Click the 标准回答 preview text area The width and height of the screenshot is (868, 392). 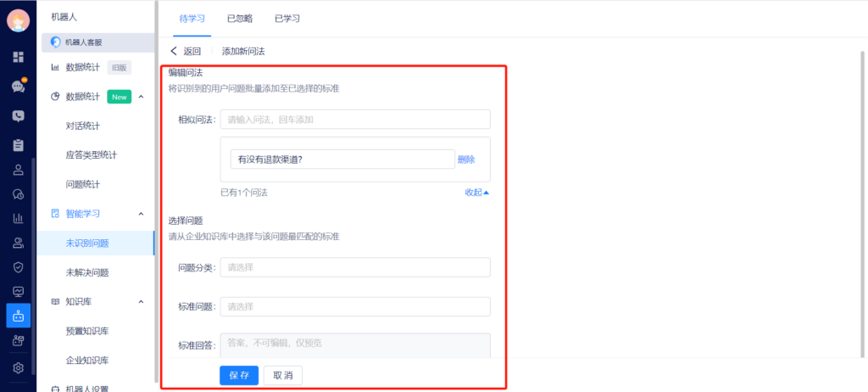coord(355,346)
